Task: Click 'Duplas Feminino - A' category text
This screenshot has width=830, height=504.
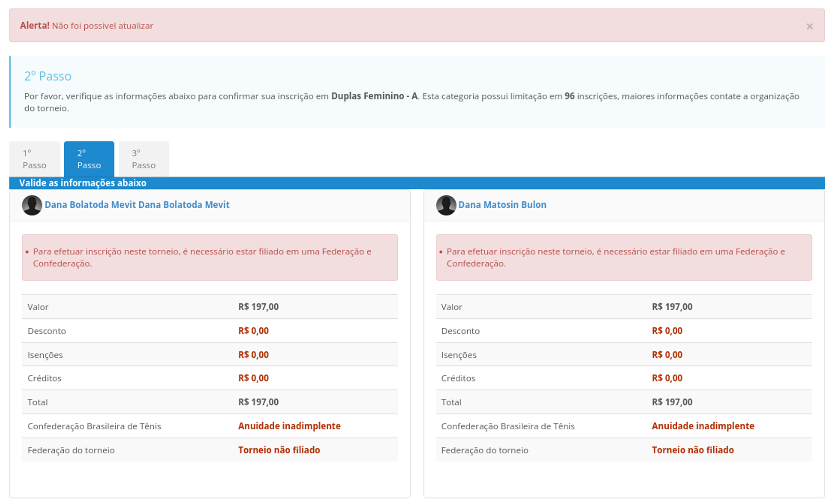Action: click(374, 96)
